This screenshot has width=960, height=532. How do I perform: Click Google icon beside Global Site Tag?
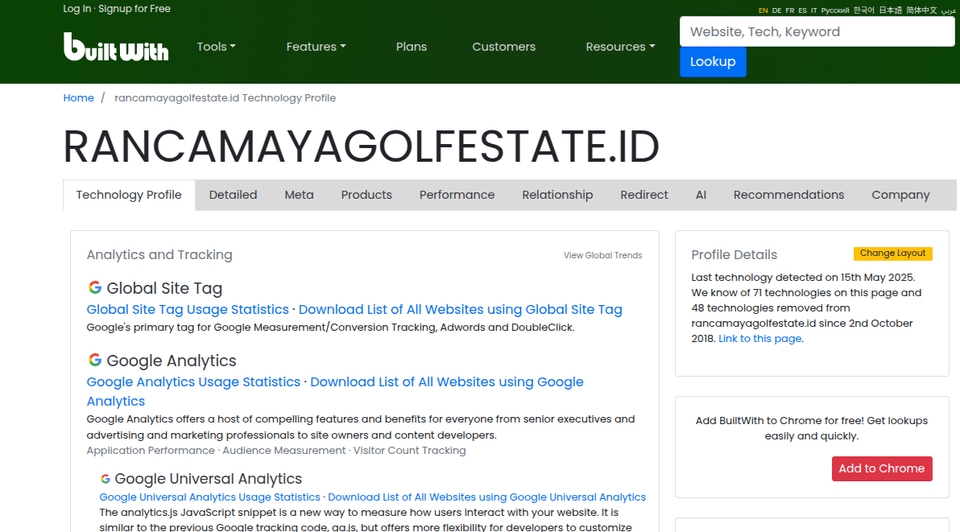click(95, 287)
